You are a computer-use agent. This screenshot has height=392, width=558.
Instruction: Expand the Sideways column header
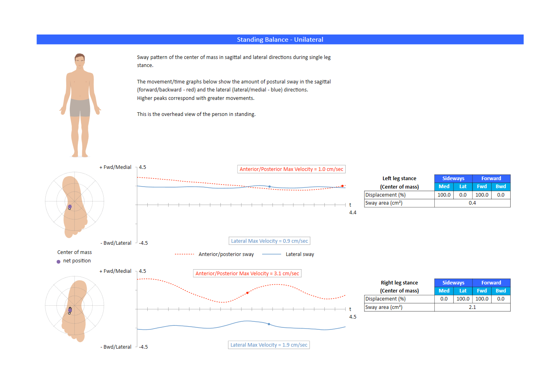(x=453, y=178)
